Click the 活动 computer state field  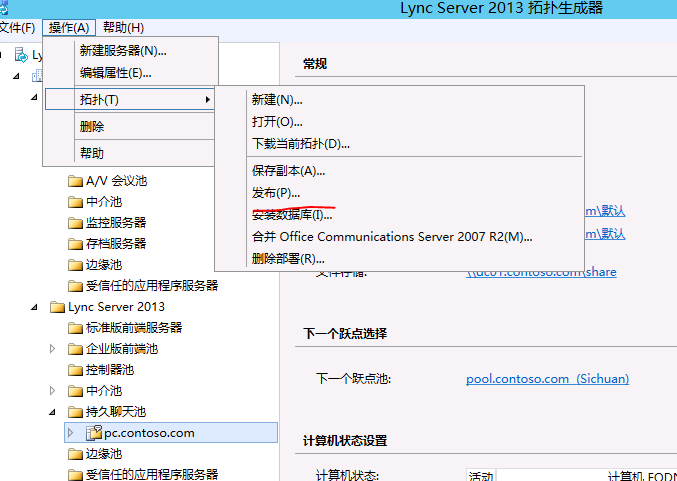[481, 475]
